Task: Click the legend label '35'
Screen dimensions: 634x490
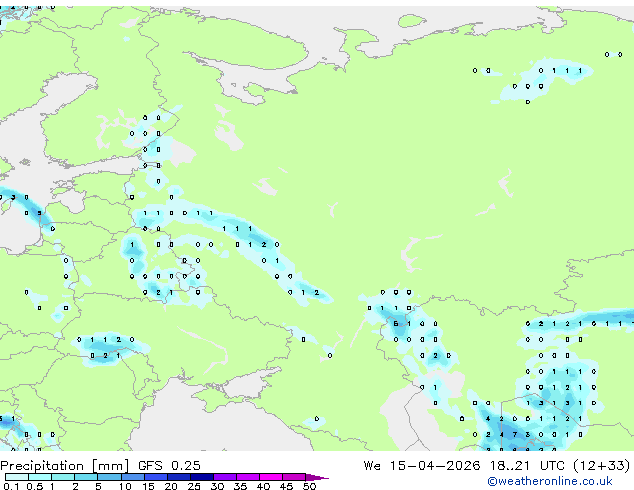Action: tap(240, 486)
